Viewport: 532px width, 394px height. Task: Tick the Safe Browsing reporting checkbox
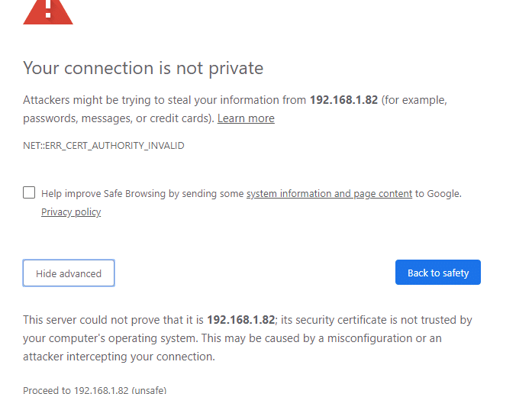point(29,192)
